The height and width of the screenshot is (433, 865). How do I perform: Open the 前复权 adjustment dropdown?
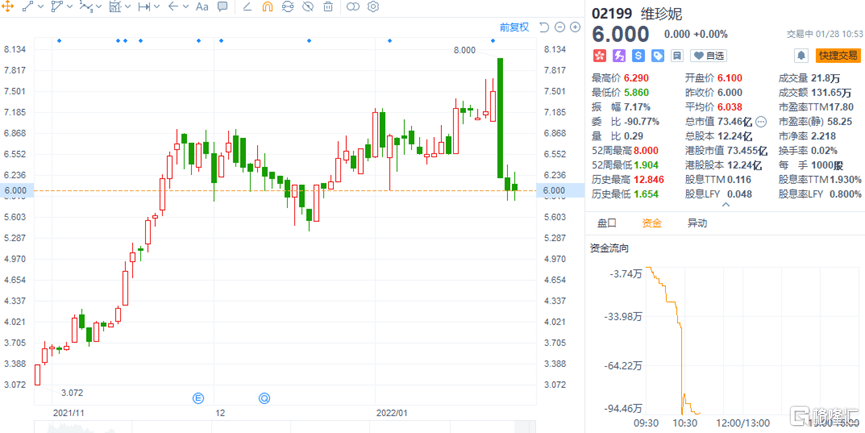[514, 27]
